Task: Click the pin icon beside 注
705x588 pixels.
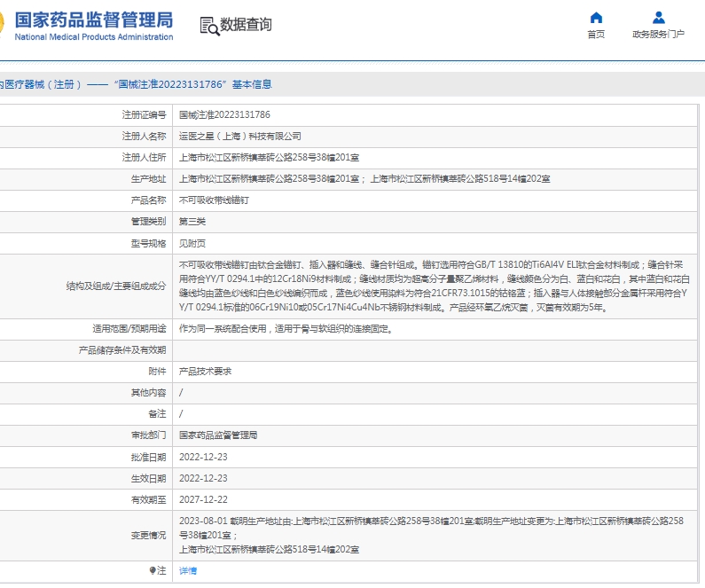Action: 153,570
